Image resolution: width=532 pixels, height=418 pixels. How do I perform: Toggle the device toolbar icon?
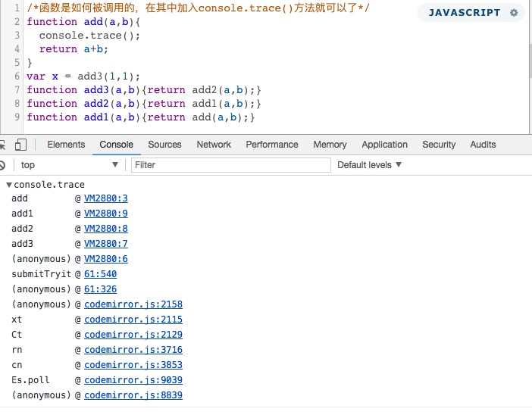(x=21, y=145)
